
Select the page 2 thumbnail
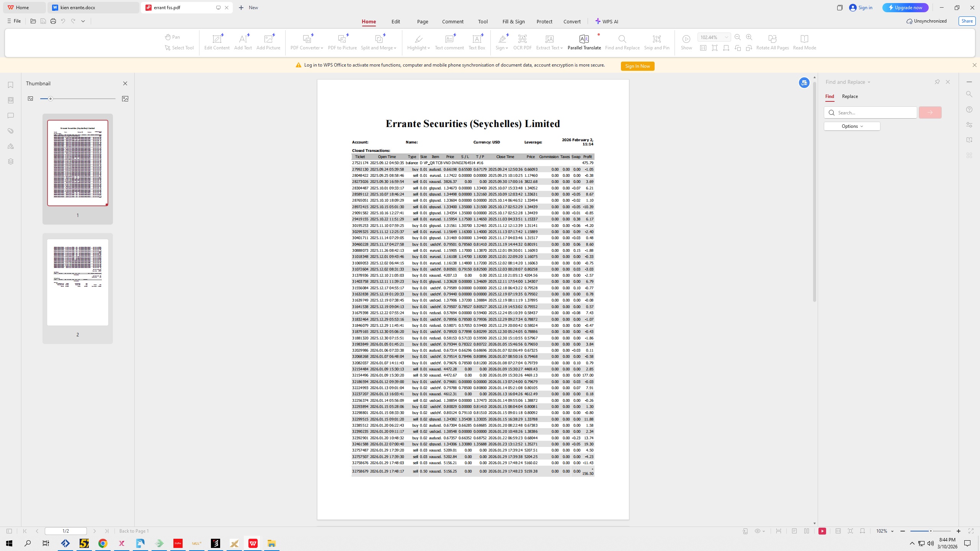[x=78, y=282]
